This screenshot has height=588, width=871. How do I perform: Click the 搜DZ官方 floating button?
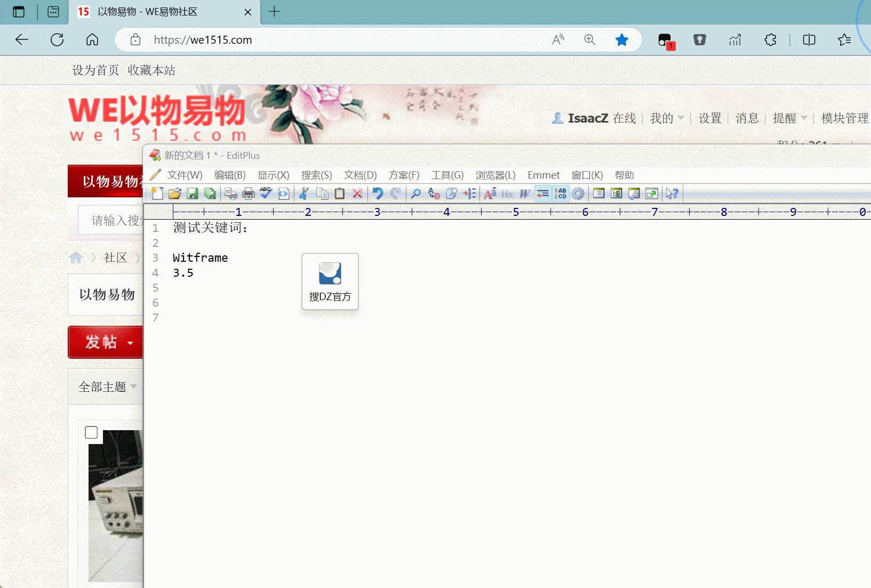click(330, 281)
